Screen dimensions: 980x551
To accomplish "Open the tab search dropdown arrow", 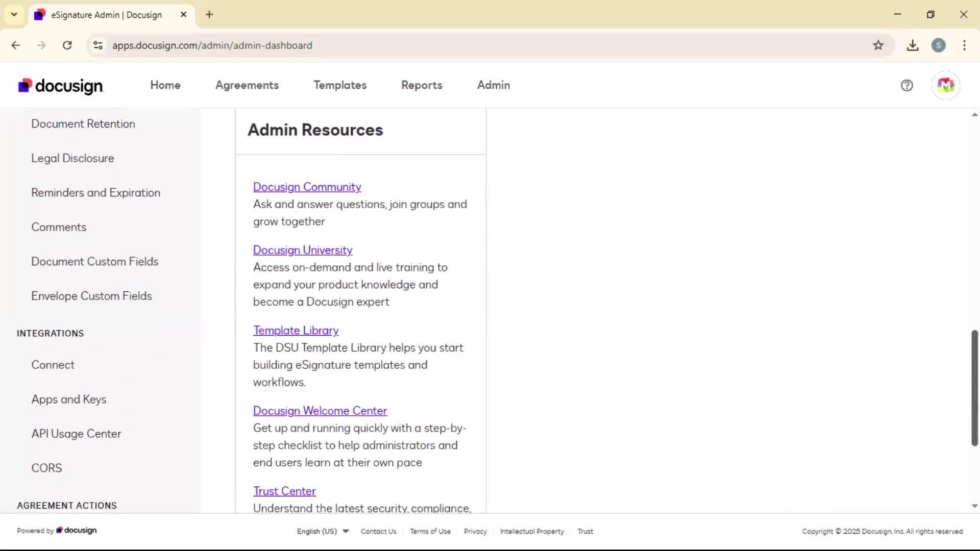I will click(14, 14).
